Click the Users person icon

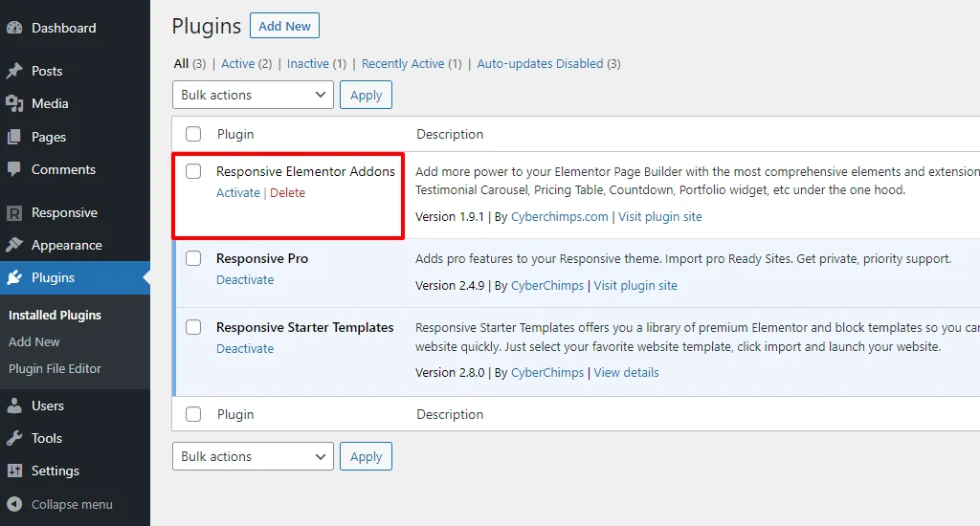tap(14, 406)
